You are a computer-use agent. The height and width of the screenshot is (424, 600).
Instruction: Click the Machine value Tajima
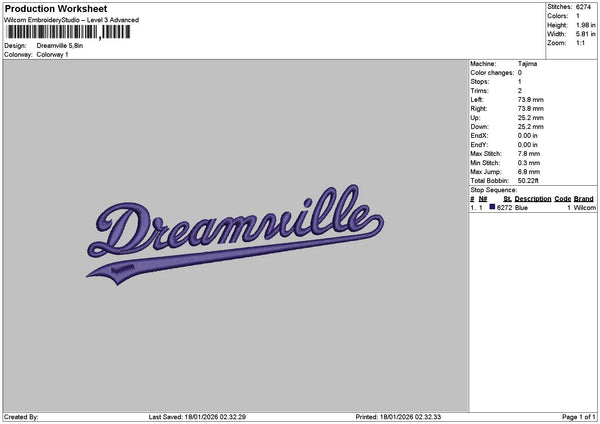coord(527,64)
